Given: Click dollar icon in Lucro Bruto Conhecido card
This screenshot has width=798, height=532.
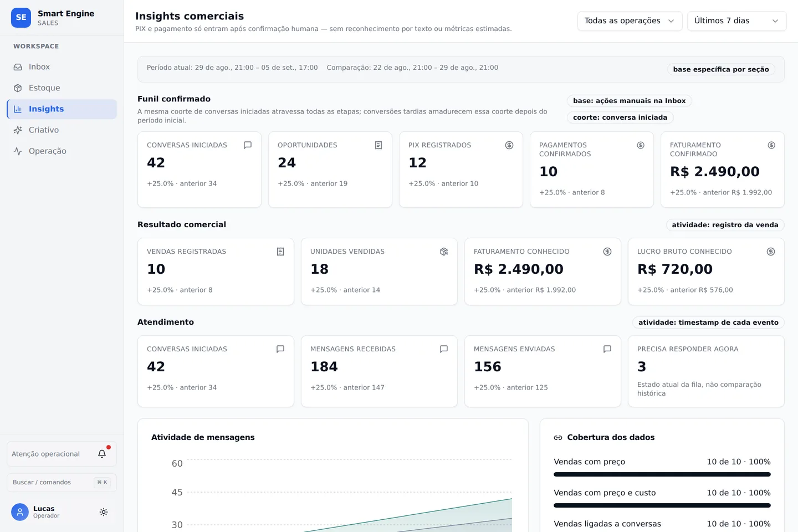Looking at the screenshot, I should 771,252.
